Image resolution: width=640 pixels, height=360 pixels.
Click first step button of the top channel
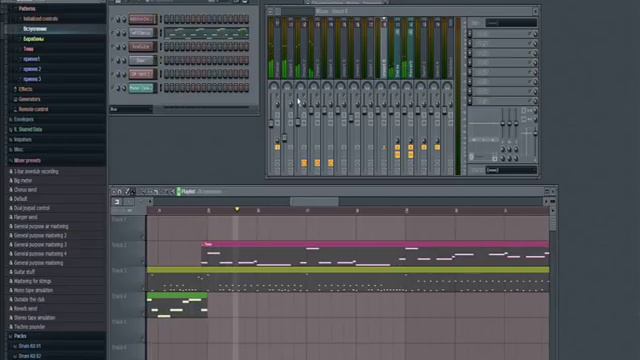(x=167, y=19)
